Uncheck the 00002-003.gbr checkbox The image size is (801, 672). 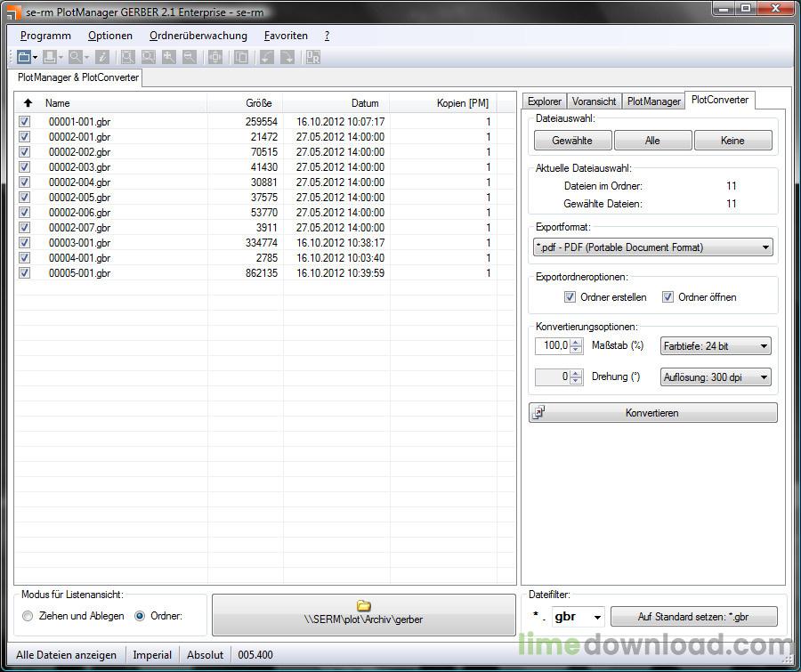24,167
